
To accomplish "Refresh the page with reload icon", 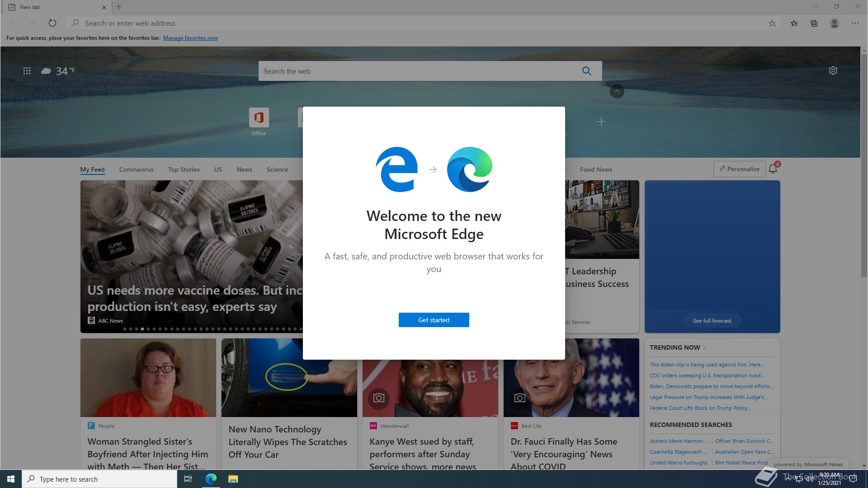I will (52, 23).
